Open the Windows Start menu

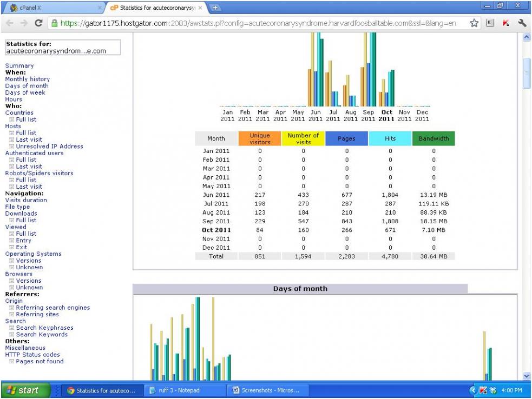point(24,390)
